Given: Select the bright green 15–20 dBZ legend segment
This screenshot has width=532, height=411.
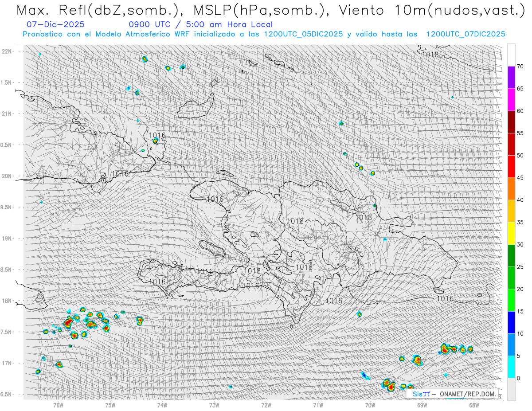Looking at the screenshot, I should 511,300.
